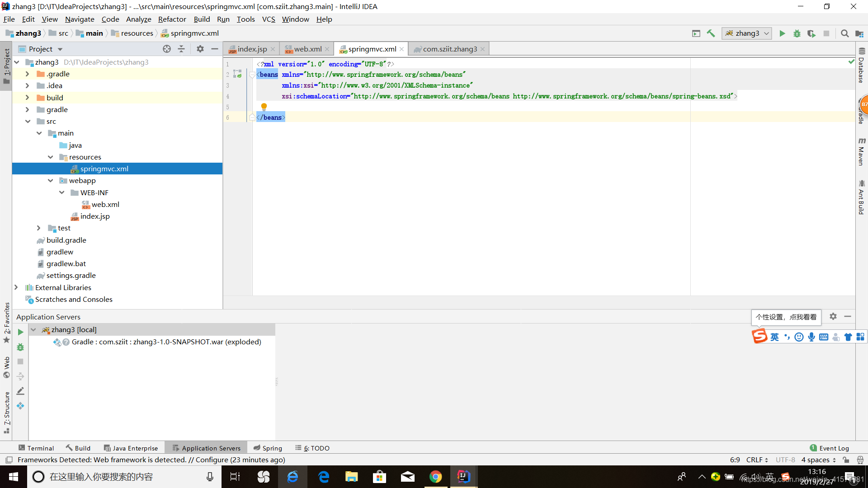Viewport: 868px width, 488px height.
Task: Expand External Libraries node
Action: [x=16, y=287]
